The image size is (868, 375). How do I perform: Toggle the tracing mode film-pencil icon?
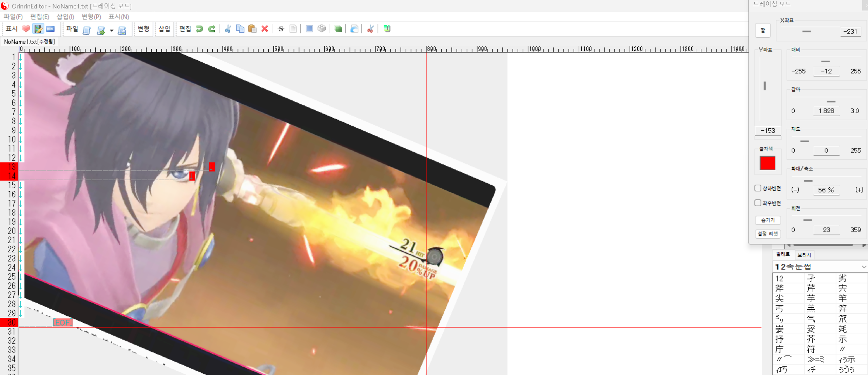click(38, 29)
